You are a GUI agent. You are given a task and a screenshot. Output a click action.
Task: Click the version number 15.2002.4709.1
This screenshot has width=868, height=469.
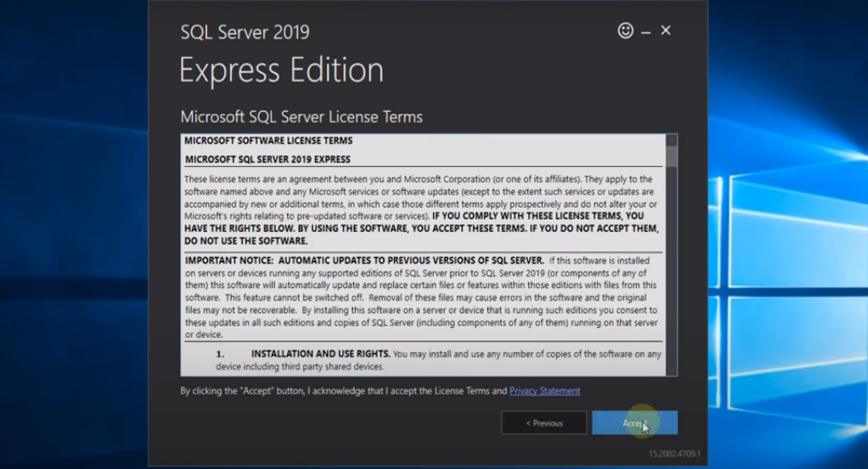point(674,453)
